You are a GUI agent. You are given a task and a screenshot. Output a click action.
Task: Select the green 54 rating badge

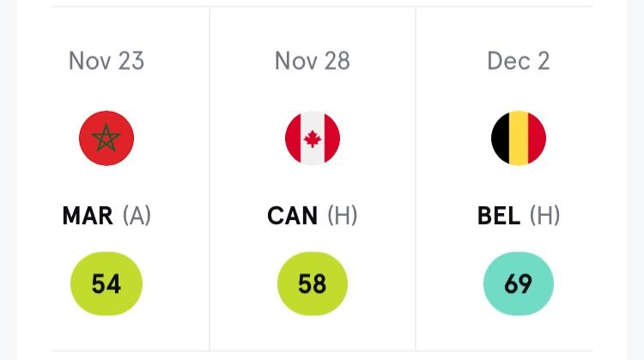pyautogui.click(x=106, y=284)
